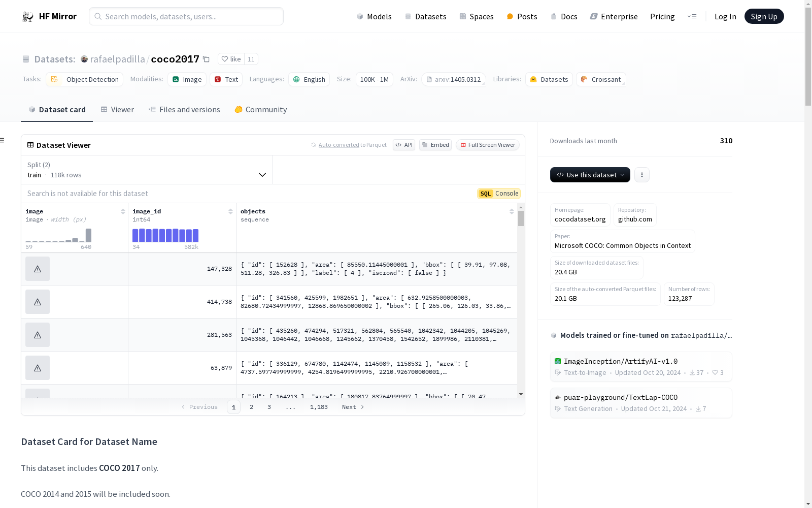
Task: Click the warning icon in row 63,879
Action: [x=38, y=368]
